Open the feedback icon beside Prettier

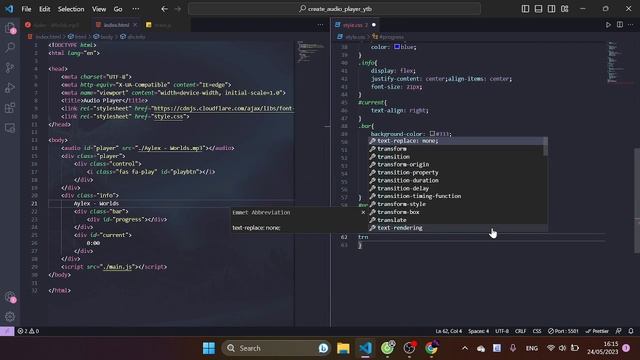618,331
